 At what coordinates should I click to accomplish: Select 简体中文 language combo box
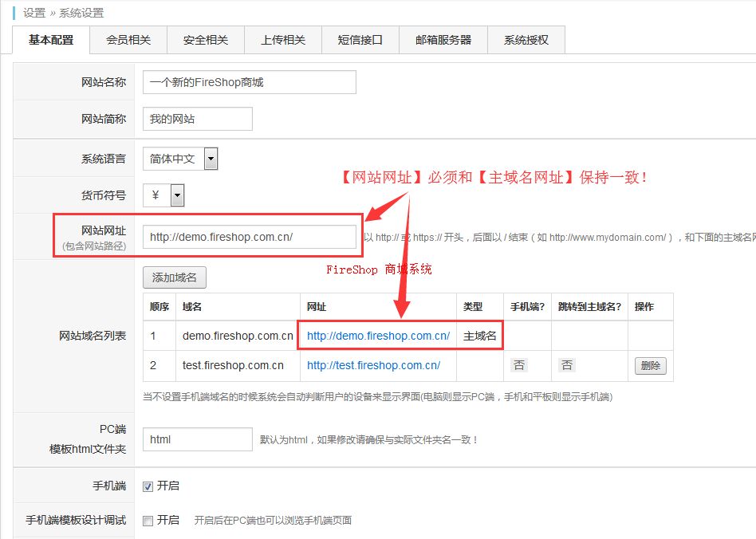click(x=180, y=159)
